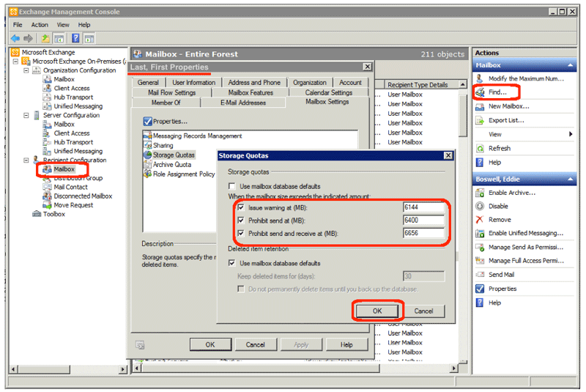Select Role Assignment Policy item
The image size is (586, 392).
pos(183,174)
